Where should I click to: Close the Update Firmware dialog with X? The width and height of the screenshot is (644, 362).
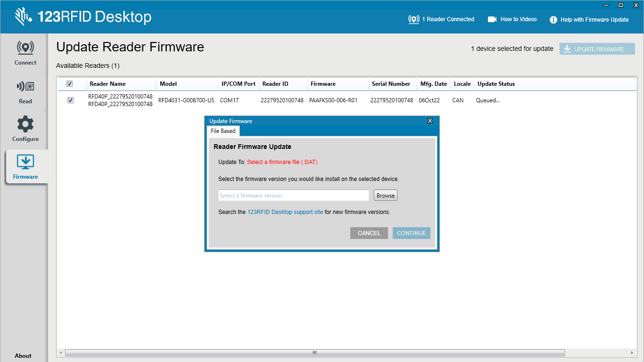(429, 121)
